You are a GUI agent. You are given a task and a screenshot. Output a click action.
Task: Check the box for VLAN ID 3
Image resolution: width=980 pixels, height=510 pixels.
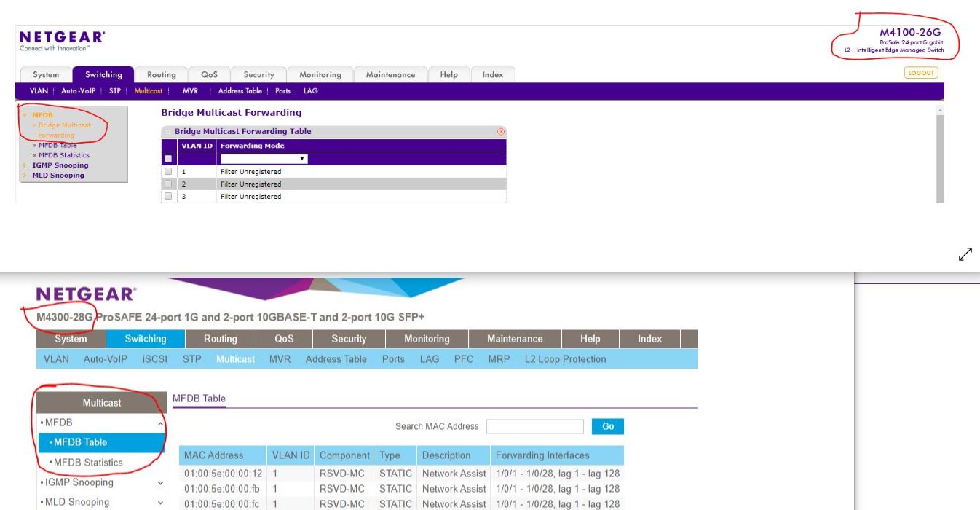(x=168, y=197)
